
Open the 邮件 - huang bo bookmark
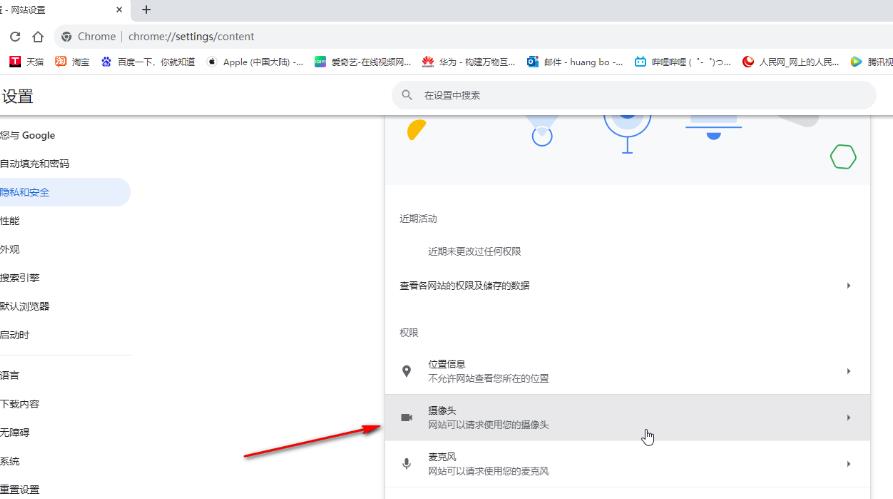pos(575,62)
